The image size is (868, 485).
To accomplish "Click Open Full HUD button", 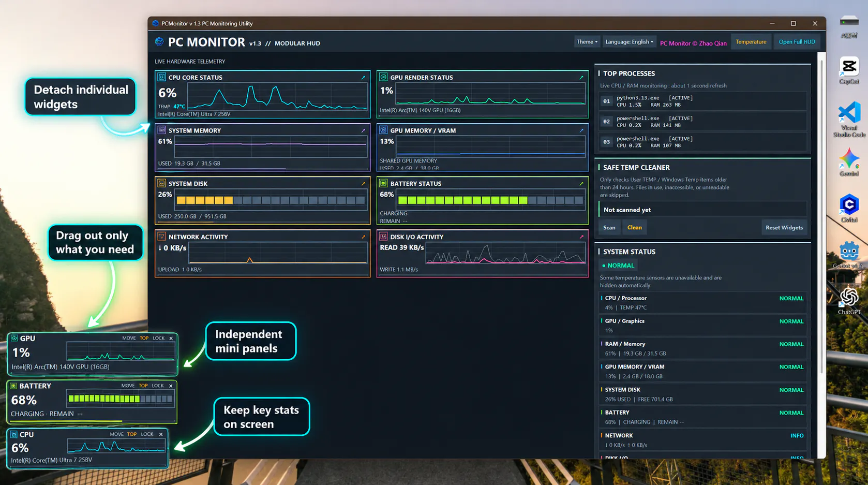I will point(797,42).
